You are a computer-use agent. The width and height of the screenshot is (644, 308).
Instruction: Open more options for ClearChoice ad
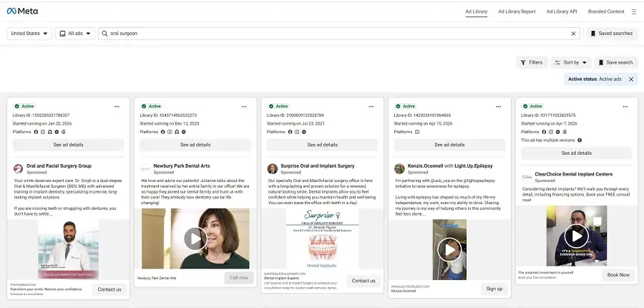pos(625,107)
